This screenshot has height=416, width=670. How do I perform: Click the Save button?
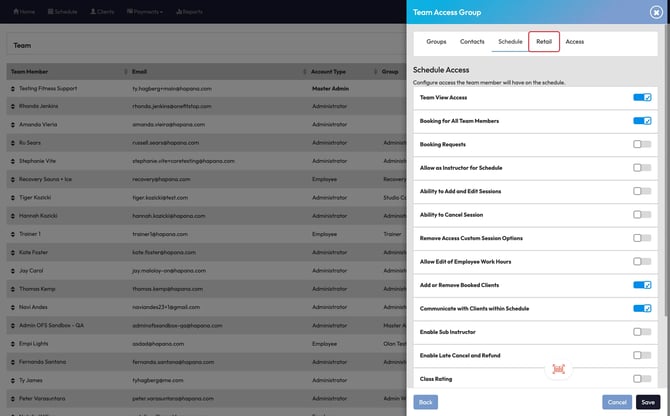(x=647, y=402)
